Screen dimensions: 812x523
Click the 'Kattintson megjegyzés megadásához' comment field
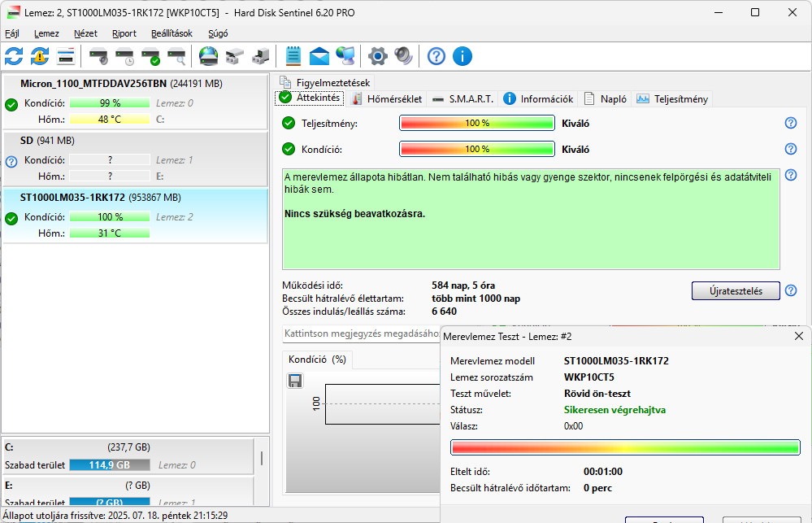click(362, 333)
